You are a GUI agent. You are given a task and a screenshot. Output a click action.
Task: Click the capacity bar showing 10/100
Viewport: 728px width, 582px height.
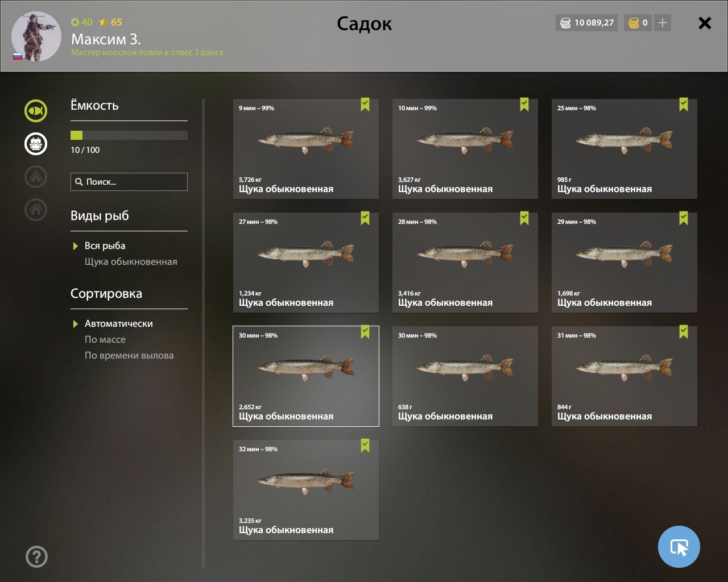pos(129,135)
